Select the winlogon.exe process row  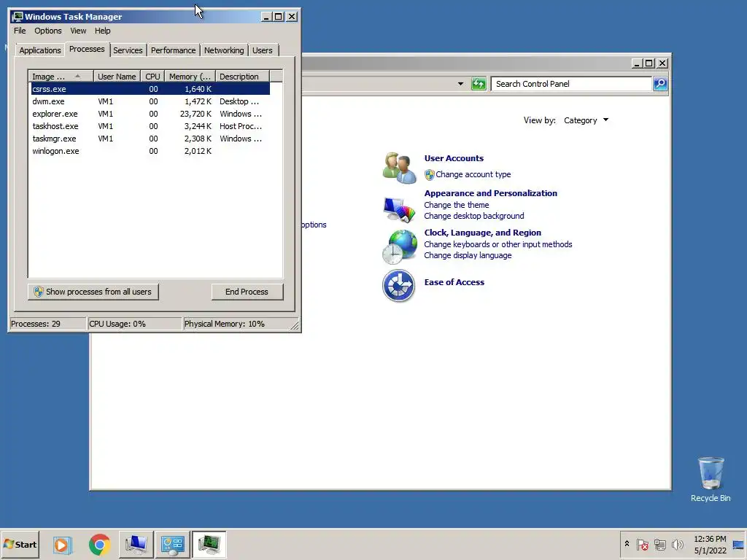pyautogui.click(x=150, y=151)
